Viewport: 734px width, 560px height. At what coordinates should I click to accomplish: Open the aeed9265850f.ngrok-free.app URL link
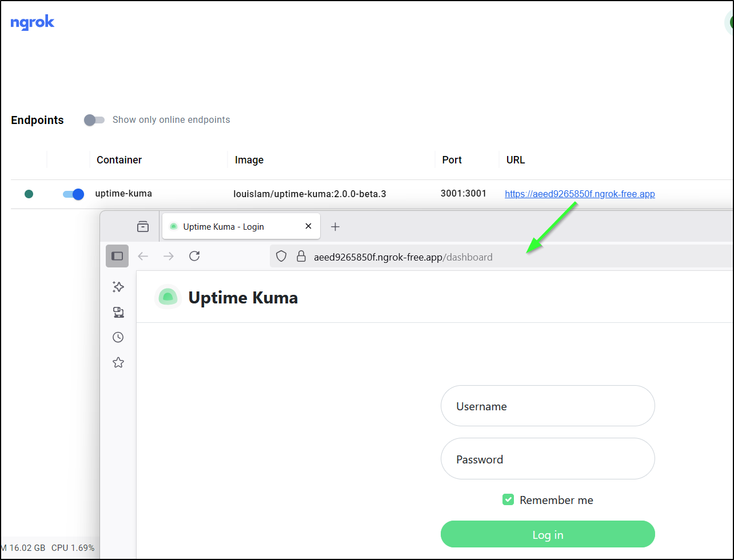(580, 194)
